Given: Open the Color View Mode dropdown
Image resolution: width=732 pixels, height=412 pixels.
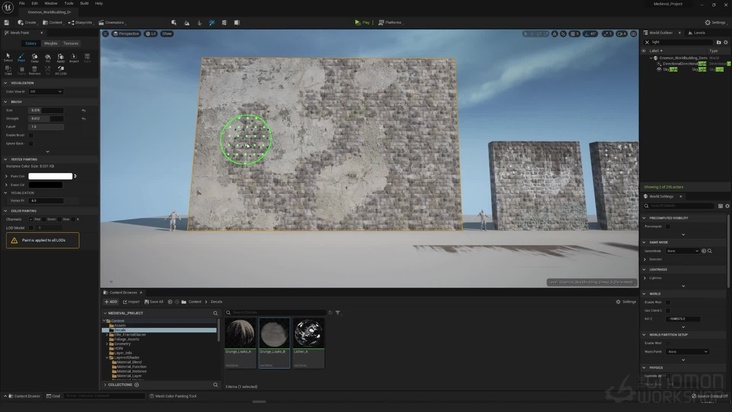Looking at the screenshot, I should [x=46, y=91].
